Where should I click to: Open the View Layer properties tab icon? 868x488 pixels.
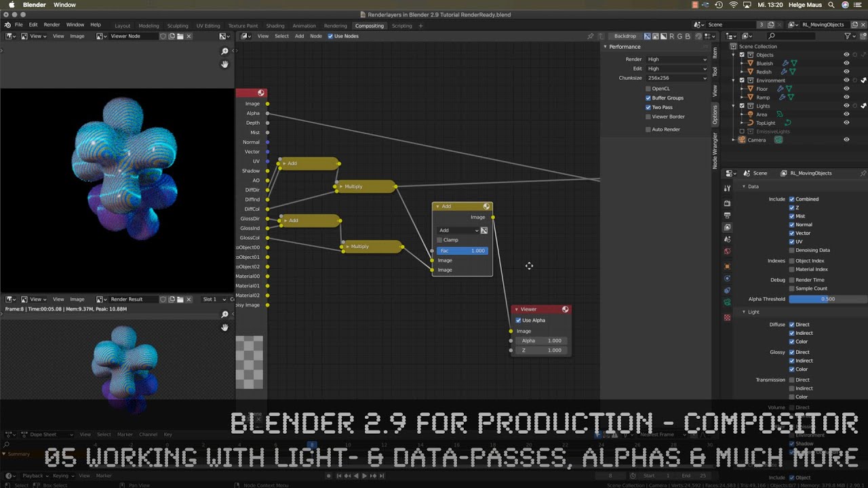click(727, 227)
